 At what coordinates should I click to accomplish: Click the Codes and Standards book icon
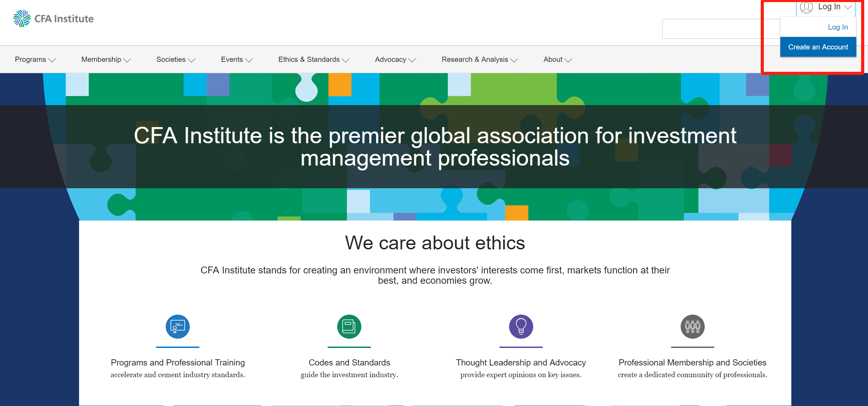[x=349, y=326]
